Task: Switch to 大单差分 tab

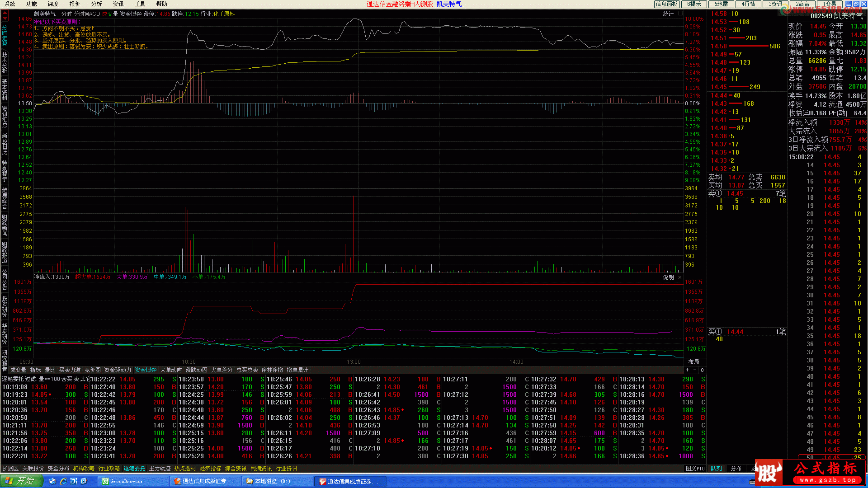Action: coord(222,370)
